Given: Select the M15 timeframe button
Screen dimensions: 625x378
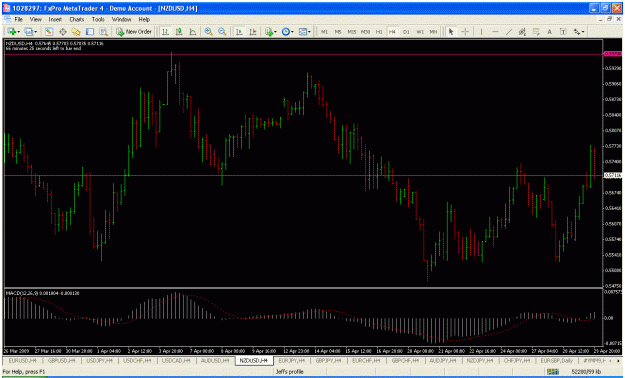Looking at the screenshot, I should pos(352,32).
